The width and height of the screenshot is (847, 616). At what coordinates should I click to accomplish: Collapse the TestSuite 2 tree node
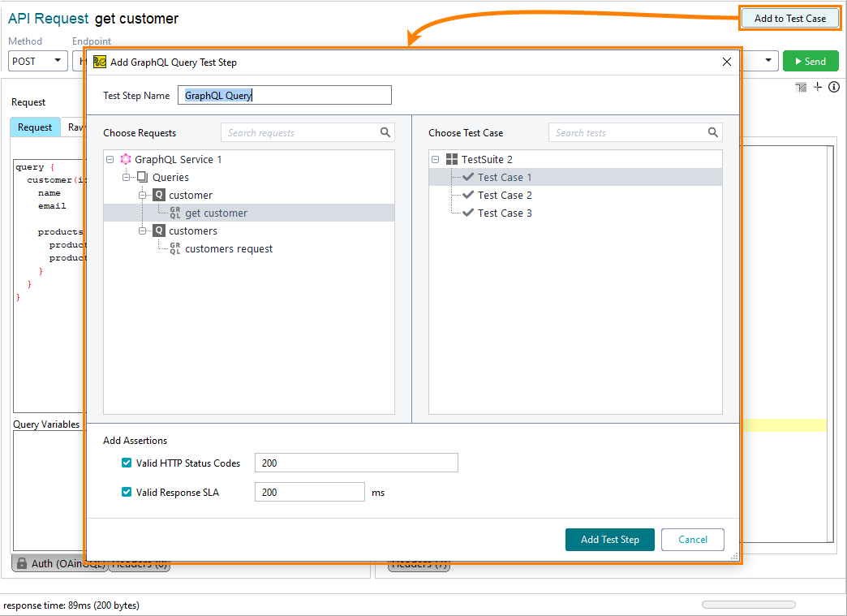point(436,159)
